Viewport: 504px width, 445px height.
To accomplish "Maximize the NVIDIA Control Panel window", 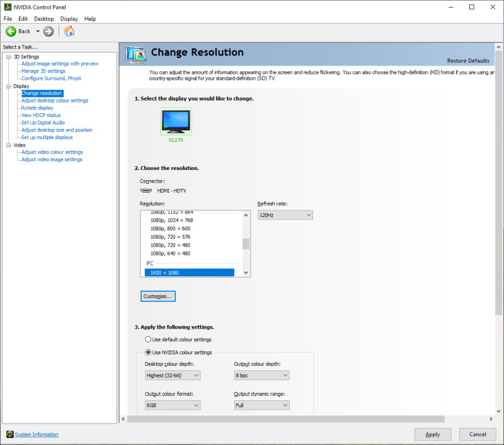I will (471, 7).
